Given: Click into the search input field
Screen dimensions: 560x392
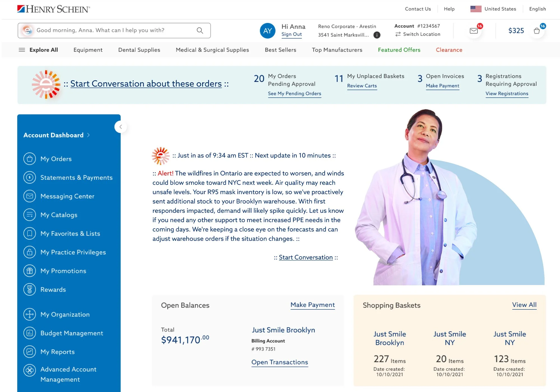Looking at the screenshot, I should [114, 31].
